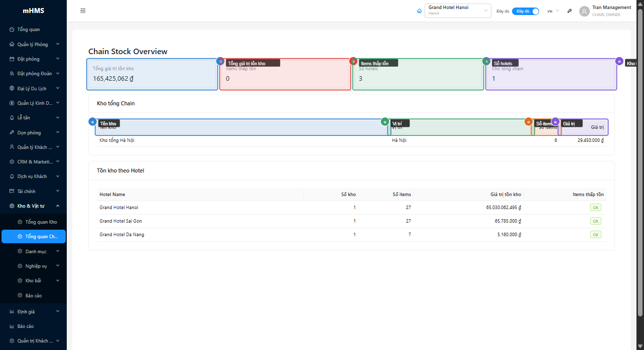Open the Grand Hotel Hanoi hotel selector

click(457, 11)
